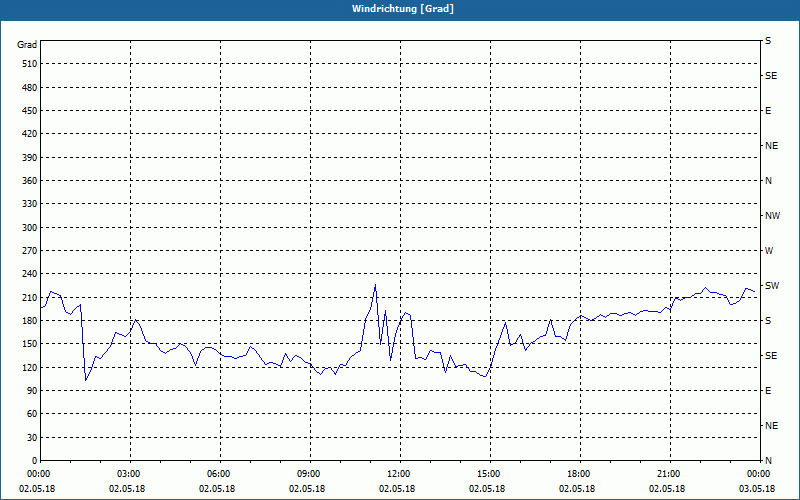Viewport: 800px width, 500px height.
Task: Select the 210 y-axis value
Action: [30, 297]
